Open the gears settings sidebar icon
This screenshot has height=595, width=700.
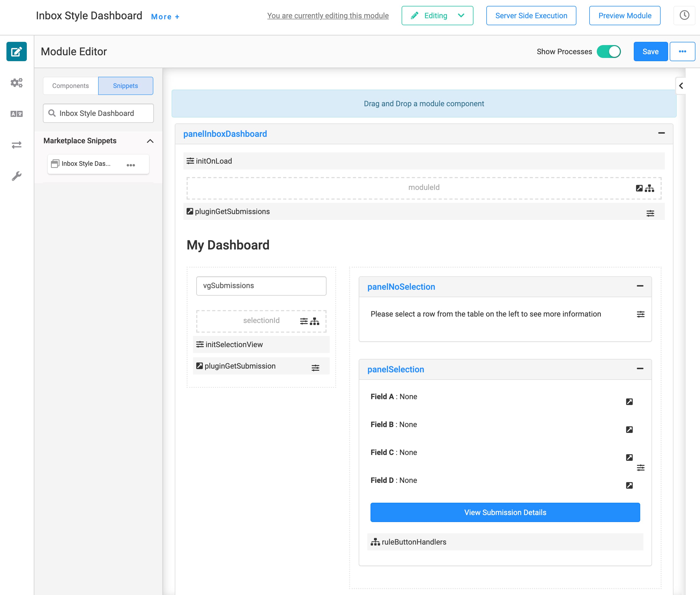click(17, 83)
